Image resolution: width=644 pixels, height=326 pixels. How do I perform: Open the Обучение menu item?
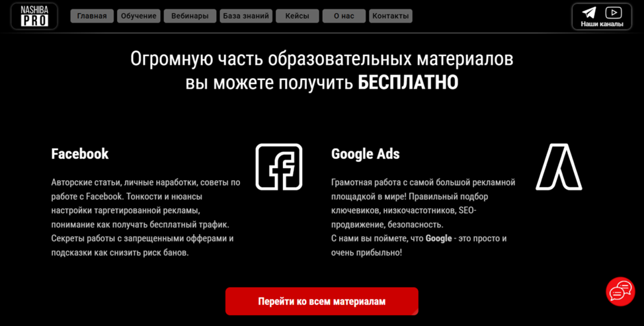[x=139, y=16]
